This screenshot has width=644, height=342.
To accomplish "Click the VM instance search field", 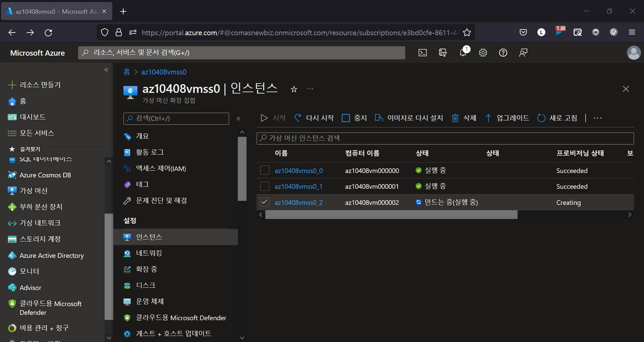I will point(445,138).
